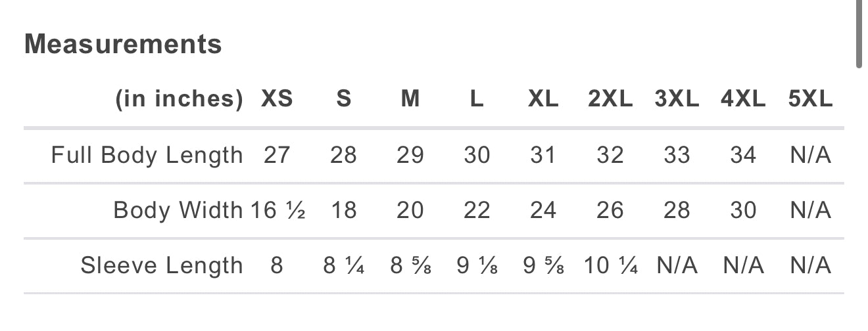Viewport: 868px width, 331px height.
Task: Click the 9 ⅛ sleeve length for L
Action: click(x=477, y=265)
